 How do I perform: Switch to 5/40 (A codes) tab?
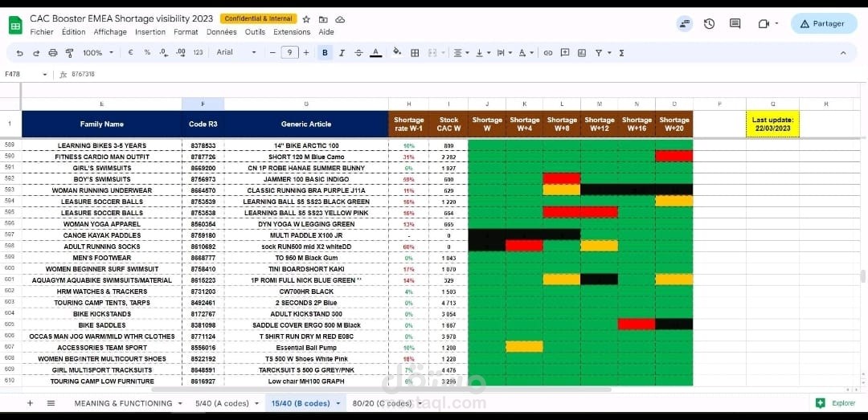tap(222, 403)
